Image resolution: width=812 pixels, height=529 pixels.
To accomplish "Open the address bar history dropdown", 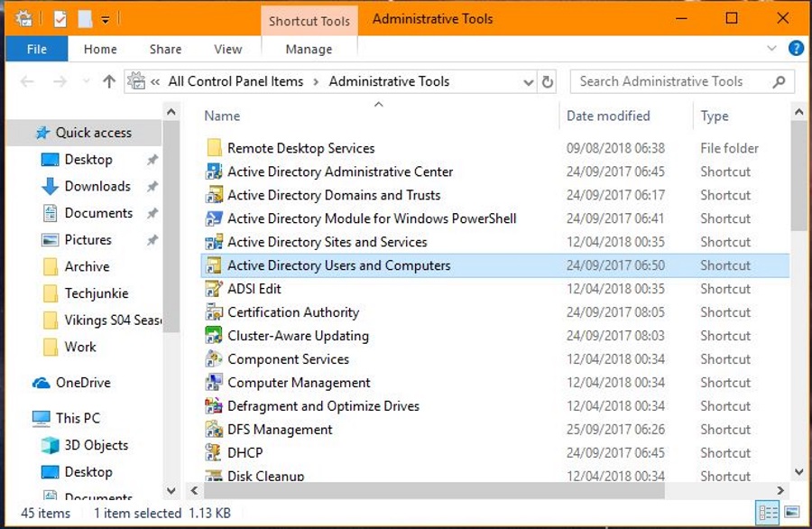I will tap(529, 81).
